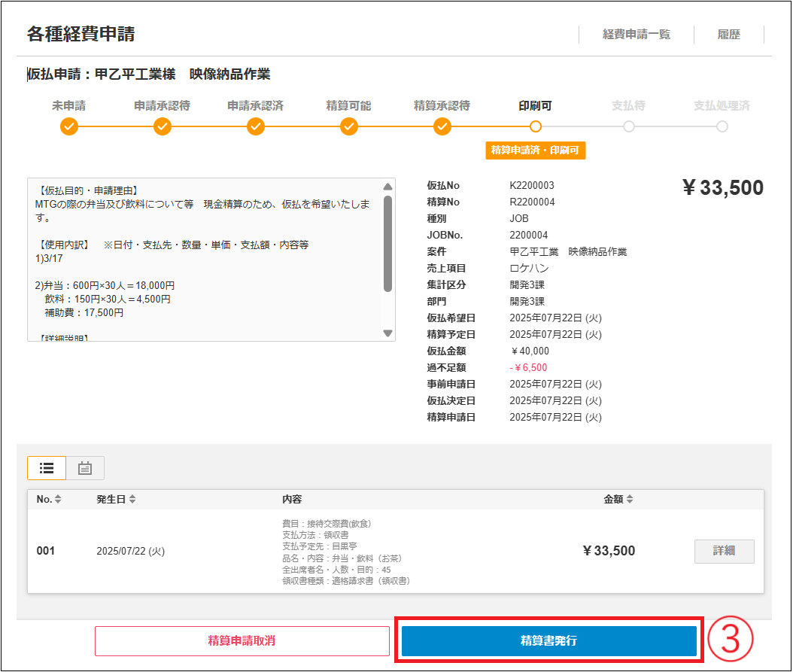Click 支払待 step circle

point(629,126)
